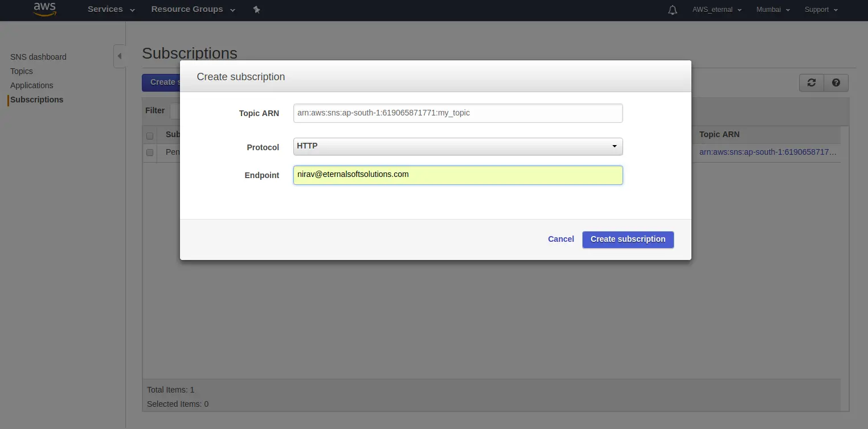Viewport: 868px width, 429px height.
Task: Click the Endpoint input field
Action: 457,175
